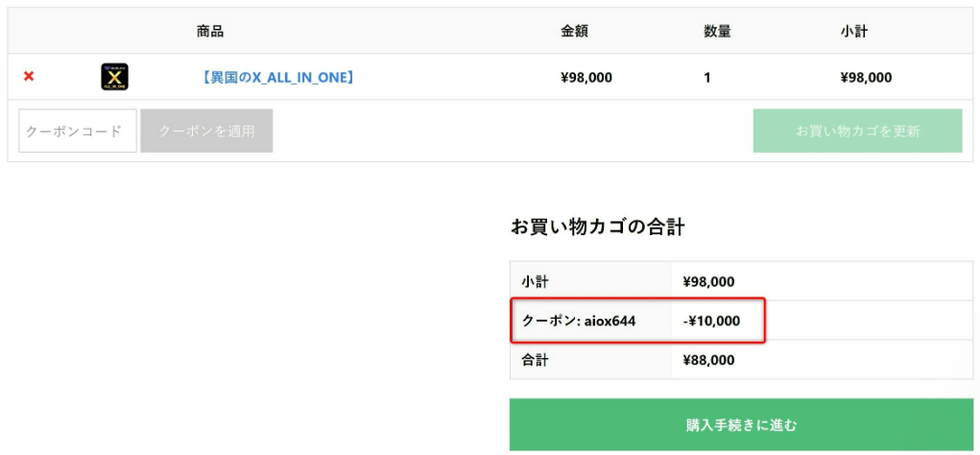Click the クーポンを適用 button
This screenshot has width=980, height=455.
tap(206, 131)
